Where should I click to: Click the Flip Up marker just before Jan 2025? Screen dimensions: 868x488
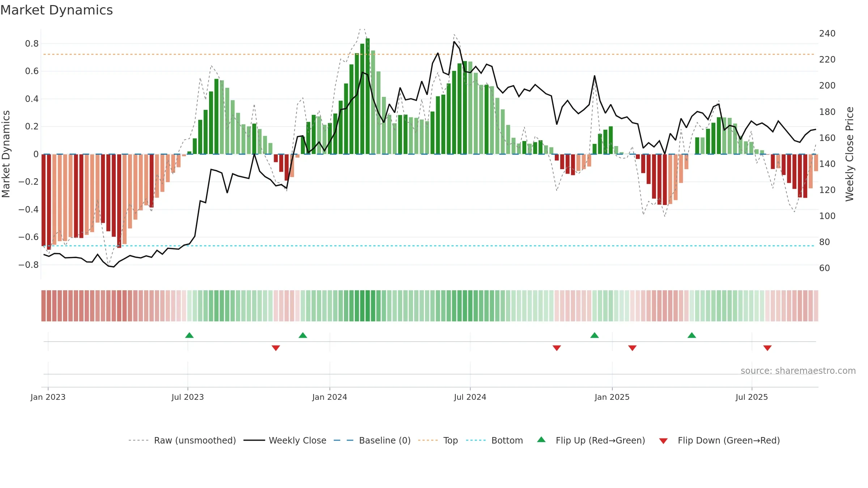click(595, 335)
